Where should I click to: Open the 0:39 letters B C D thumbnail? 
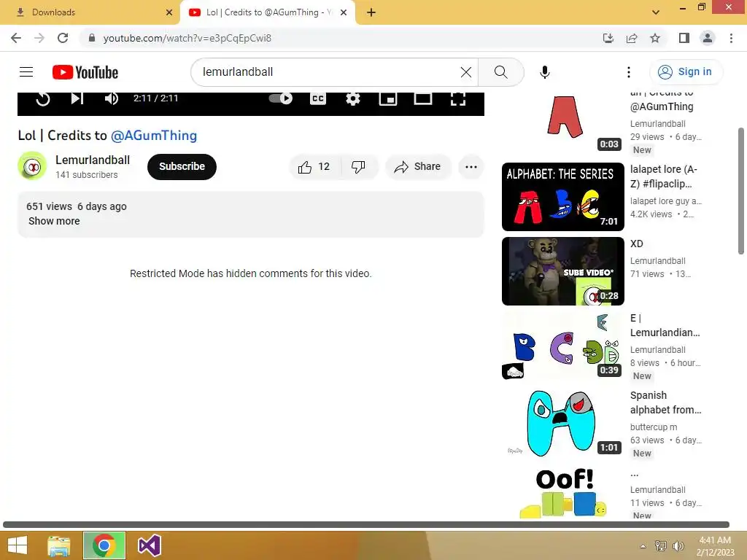click(x=563, y=345)
